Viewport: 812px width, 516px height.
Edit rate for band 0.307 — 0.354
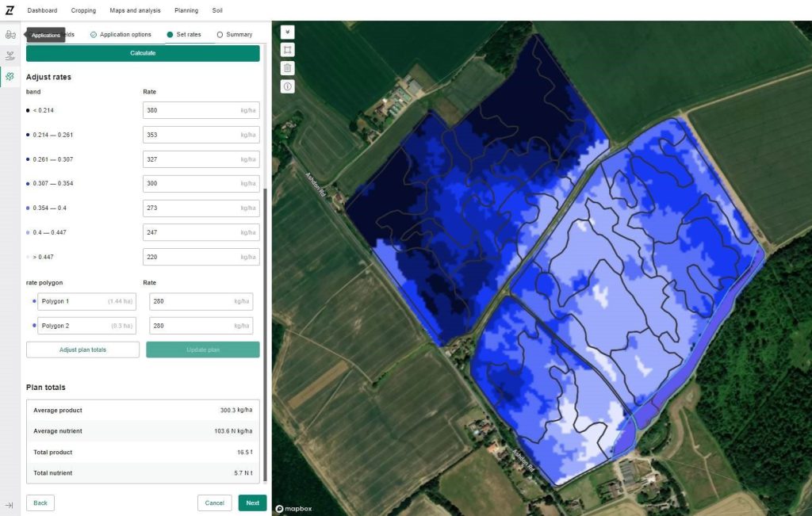201,184
